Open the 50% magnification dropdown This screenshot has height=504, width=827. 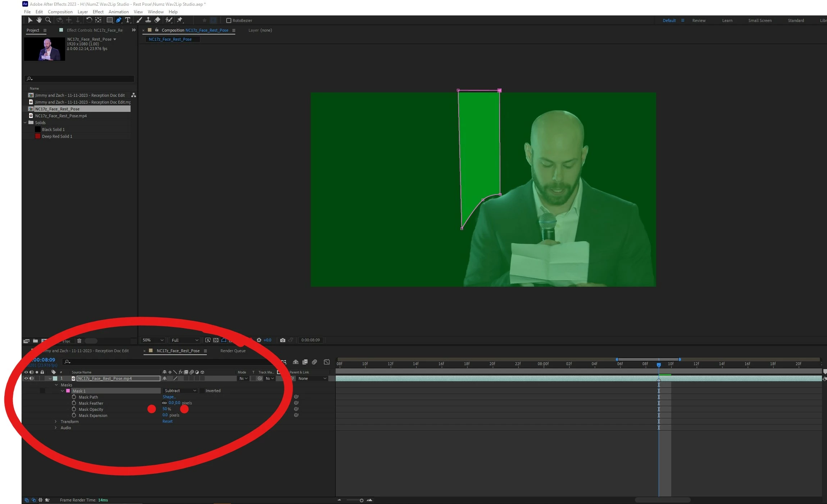(153, 340)
